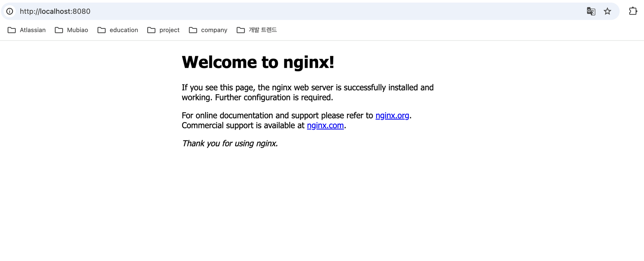Open the education bookmarks folder

click(x=118, y=30)
